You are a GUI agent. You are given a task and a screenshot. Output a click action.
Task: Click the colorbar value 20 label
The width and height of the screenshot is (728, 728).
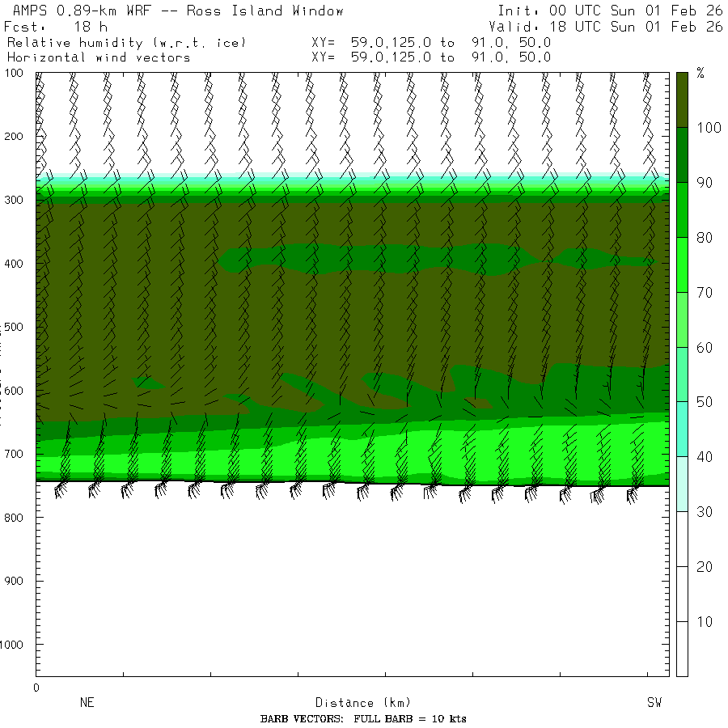pyautogui.click(x=705, y=567)
